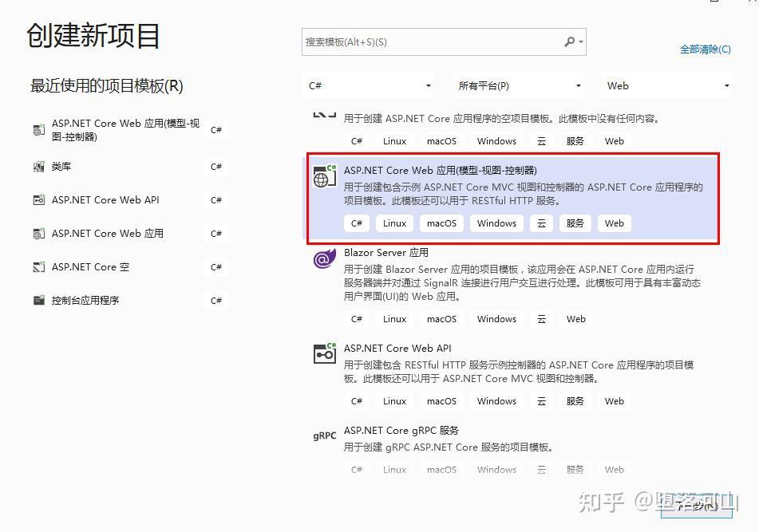Click the recent ASP.NET Core Web 应用 icon
The image size is (759, 532).
(39, 233)
